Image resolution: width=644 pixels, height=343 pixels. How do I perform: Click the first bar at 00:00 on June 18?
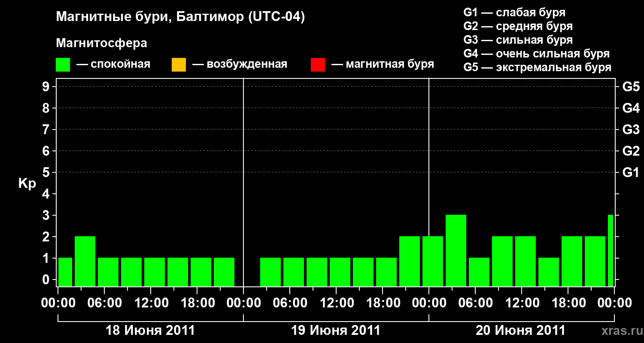click(65, 272)
